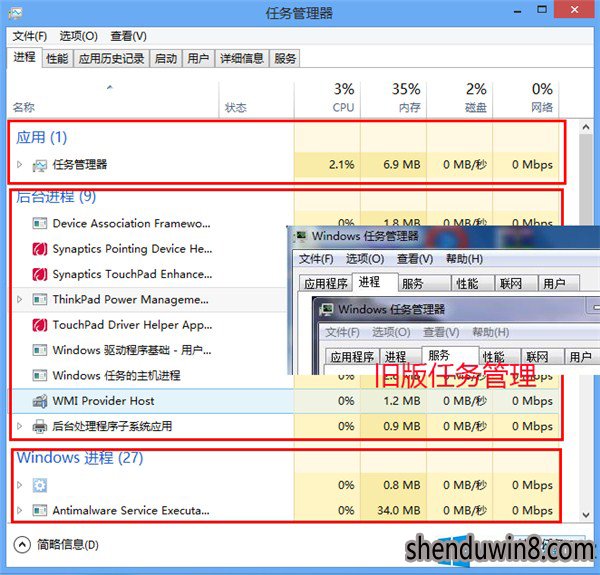Click the 34.0 MB memory value of Antimalware
The width and height of the screenshot is (600, 575).
pyautogui.click(x=399, y=510)
